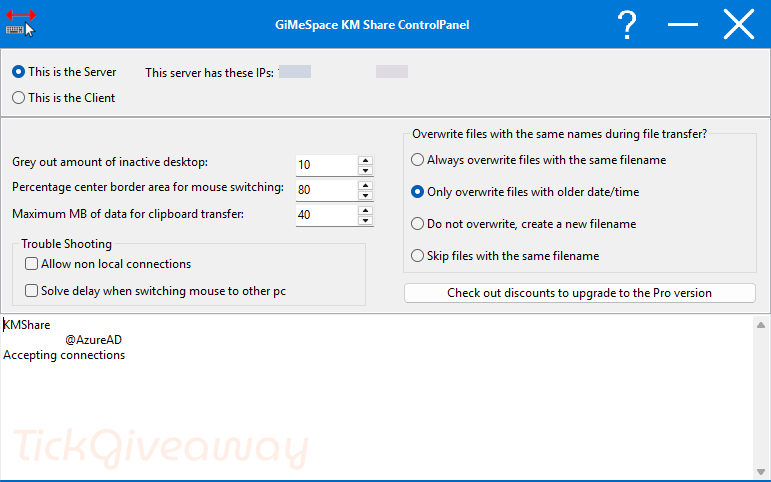
Task: Decrease maximum MB for clipboard transfer
Action: (365, 220)
